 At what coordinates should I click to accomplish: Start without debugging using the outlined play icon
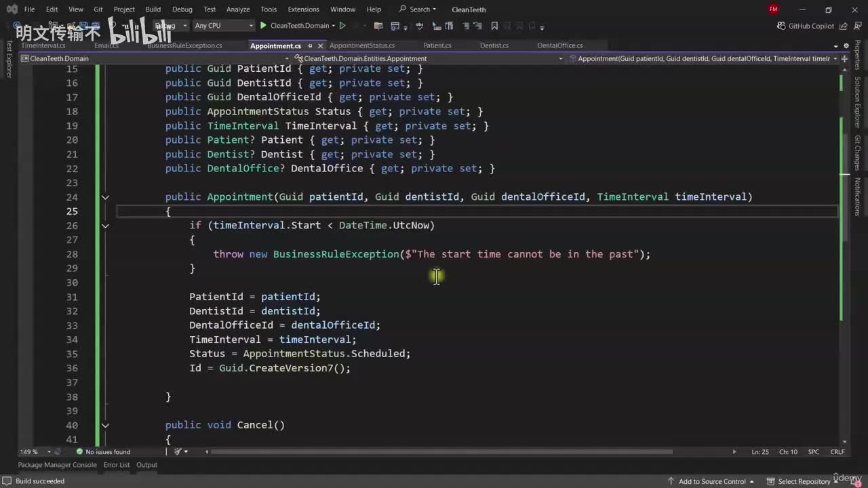point(342,26)
